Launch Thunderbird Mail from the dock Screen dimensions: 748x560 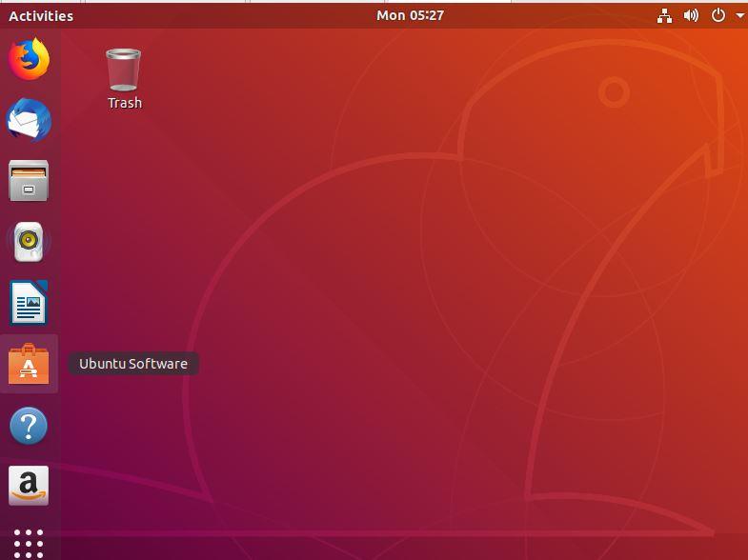[x=29, y=120]
